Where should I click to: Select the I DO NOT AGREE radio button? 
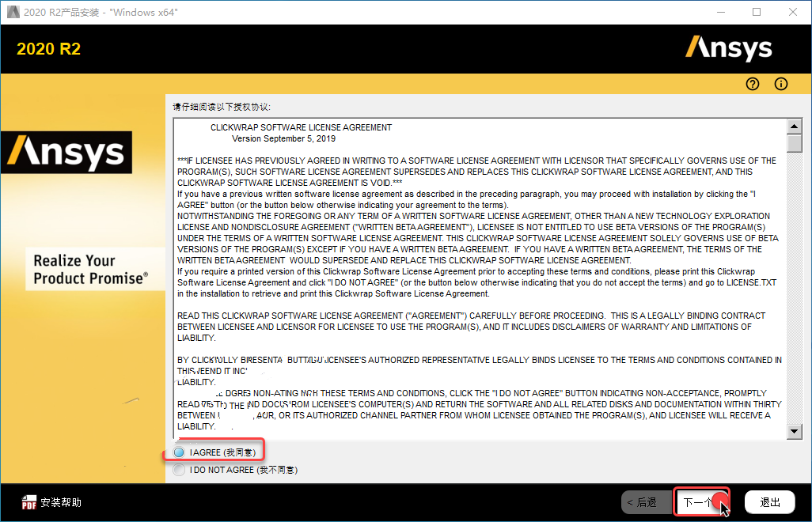point(179,470)
